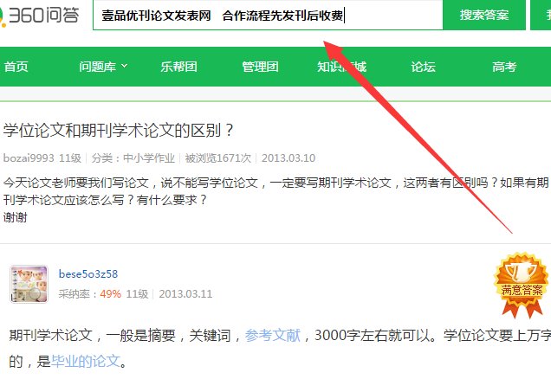Click answerer avatar thumbnail
This screenshot has width=551, height=392.
29,284
